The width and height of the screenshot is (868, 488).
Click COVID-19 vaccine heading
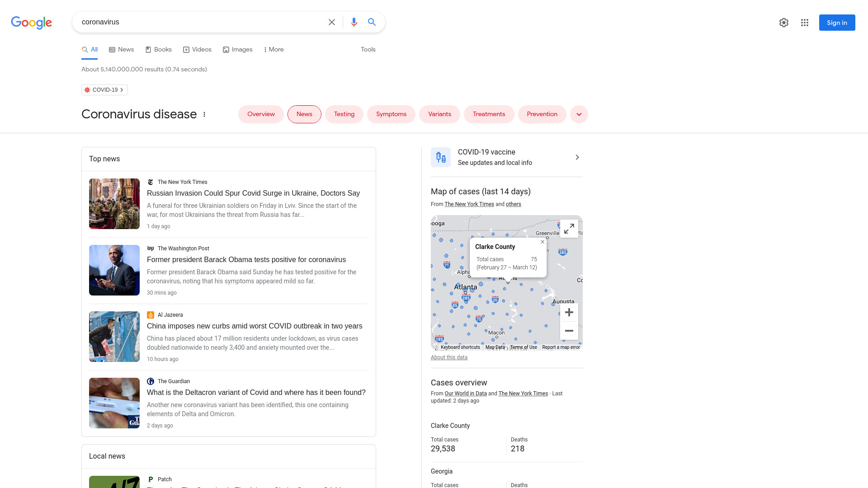[x=486, y=152]
